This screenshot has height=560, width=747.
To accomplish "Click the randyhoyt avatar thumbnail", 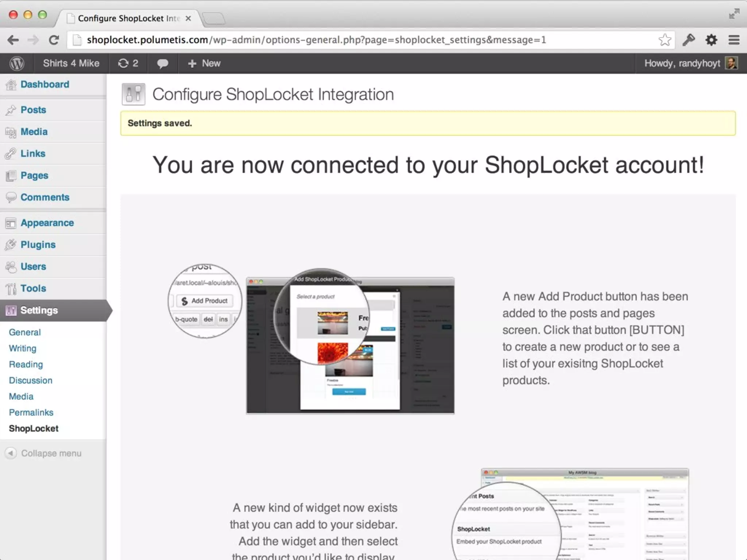I will (731, 63).
